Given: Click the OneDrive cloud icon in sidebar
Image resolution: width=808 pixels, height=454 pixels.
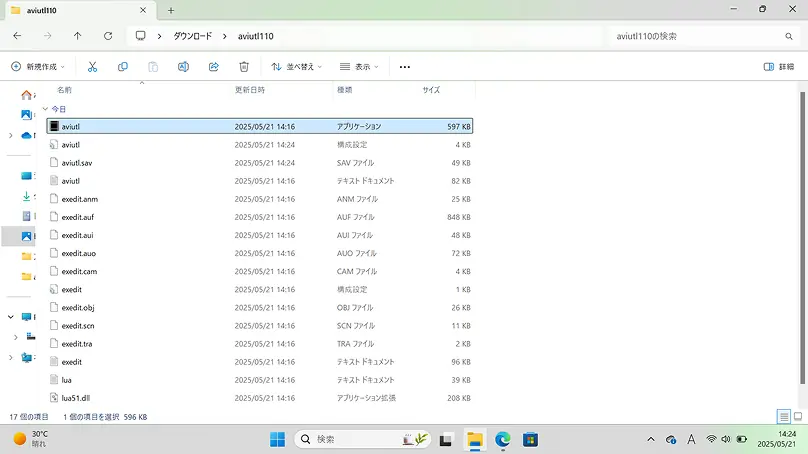Looking at the screenshot, I should pos(26,136).
